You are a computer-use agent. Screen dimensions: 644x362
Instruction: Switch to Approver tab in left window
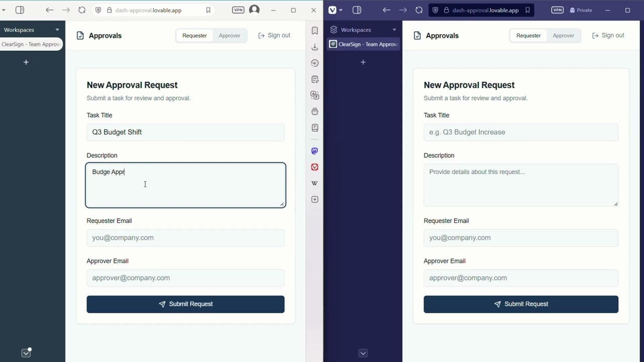[229, 36]
